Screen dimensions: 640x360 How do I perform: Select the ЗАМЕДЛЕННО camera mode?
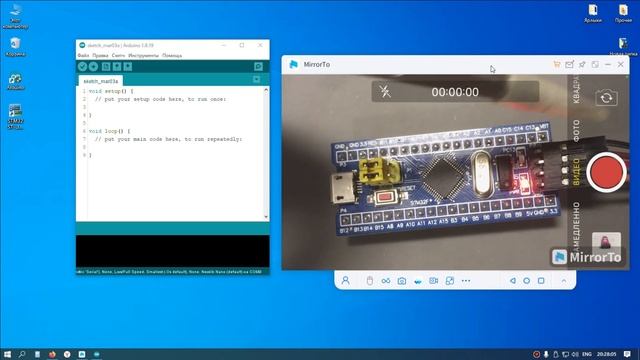tap(576, 228)
